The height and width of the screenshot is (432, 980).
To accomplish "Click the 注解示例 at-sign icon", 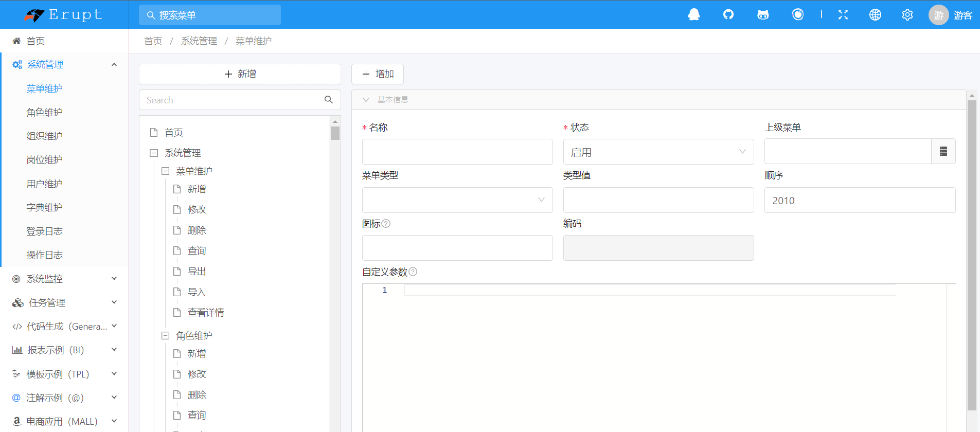I will (x=16, y=398).
